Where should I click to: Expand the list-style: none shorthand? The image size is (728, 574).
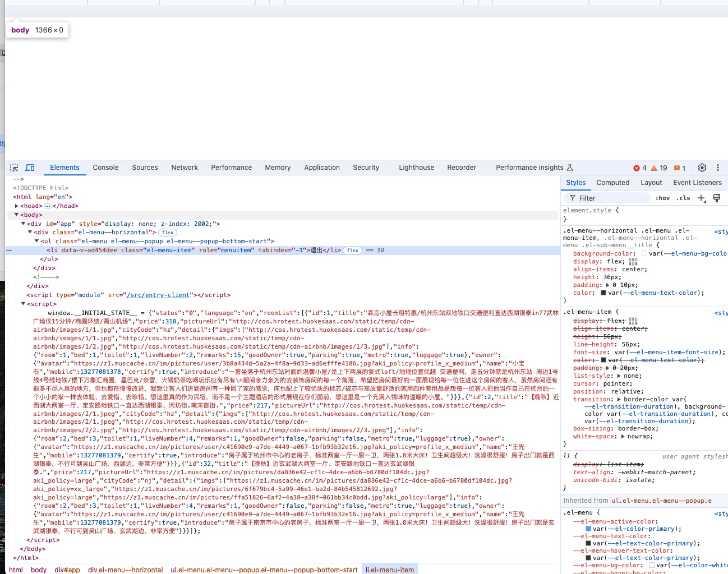pos(619,376)
